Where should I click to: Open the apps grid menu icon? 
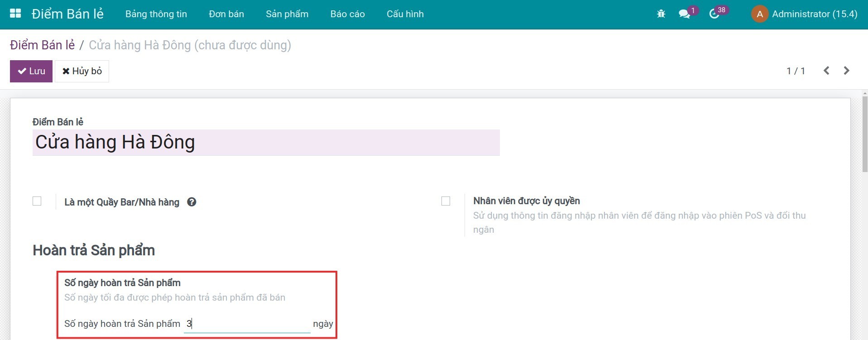tap(15, 14)
